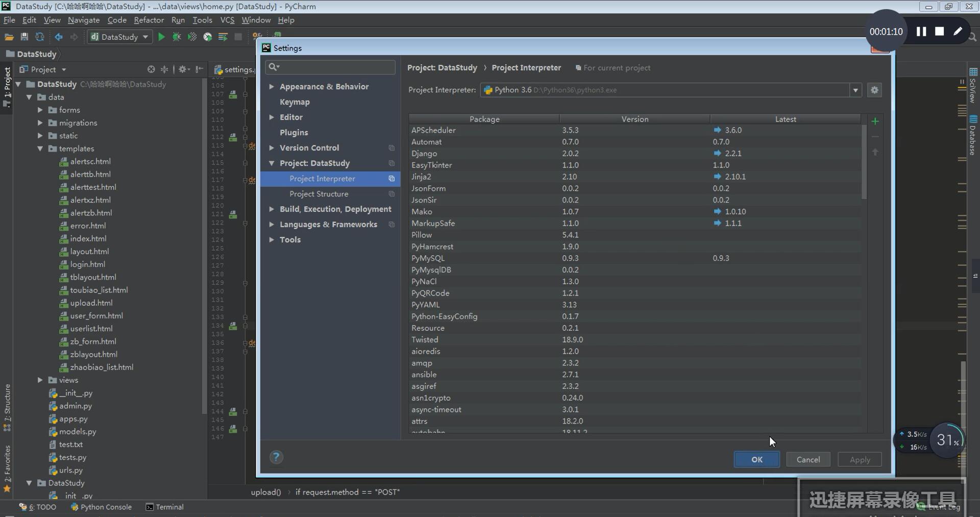Click the package list vertical scrollbar

click(x=864, y=162)
